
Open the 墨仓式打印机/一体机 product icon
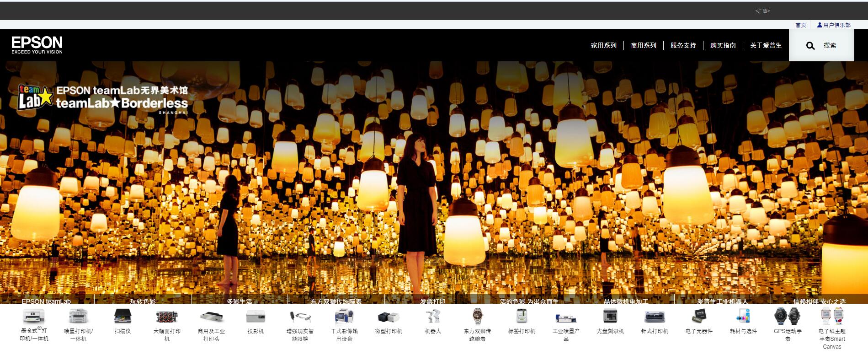point(34,316)
